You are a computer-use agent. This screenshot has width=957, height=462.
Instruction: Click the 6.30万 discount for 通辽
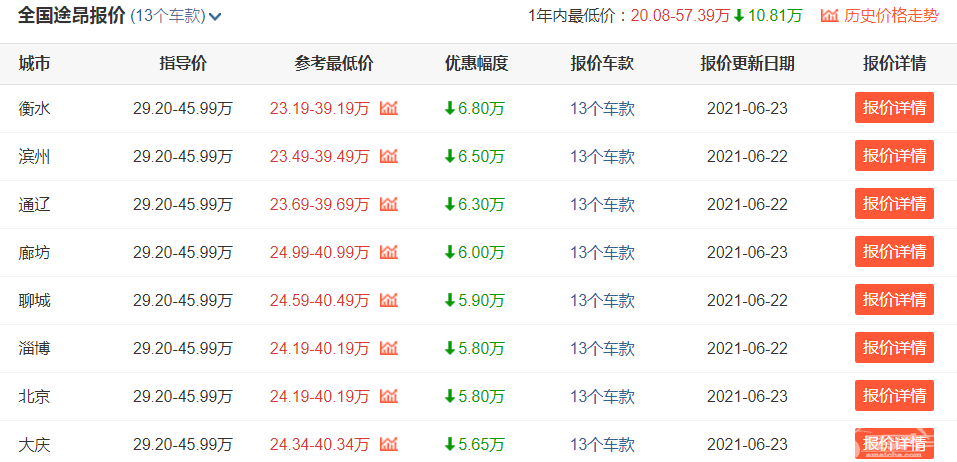coord(475,205)
